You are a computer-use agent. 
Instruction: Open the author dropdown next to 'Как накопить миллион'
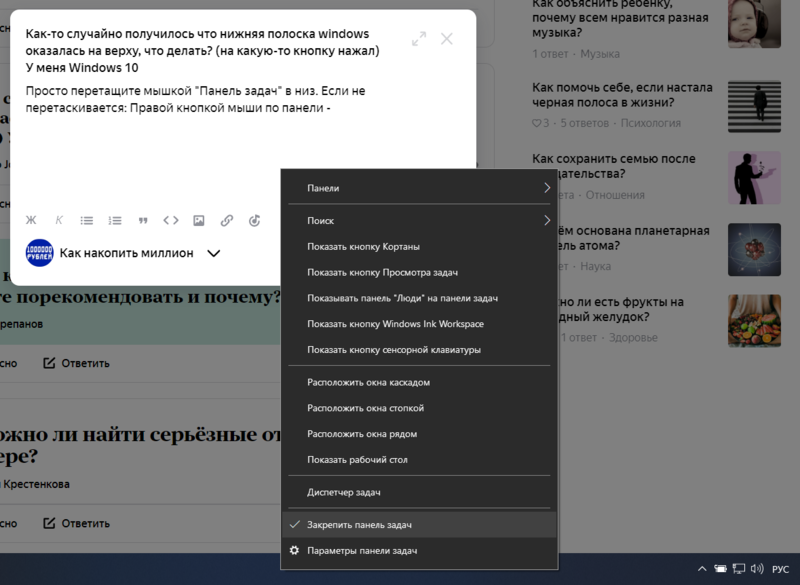tap(214, 253)
